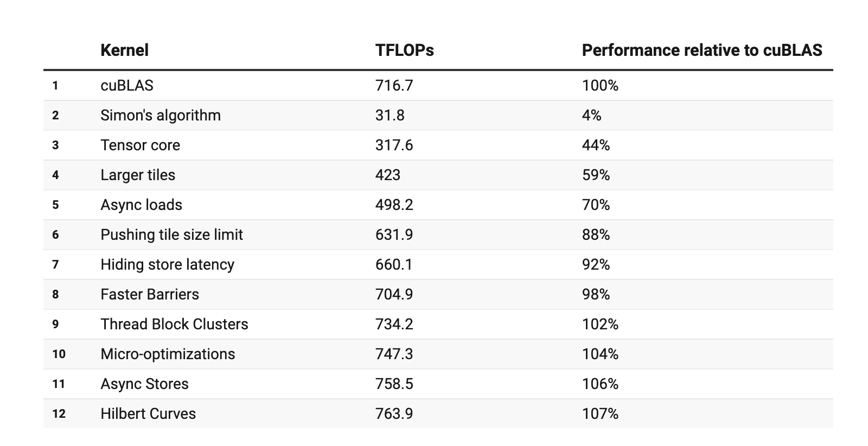The width and height of the screenshot is (868, 446).
Task: Click Performance relative to cuBLAS header
Action: click(701, 50)
